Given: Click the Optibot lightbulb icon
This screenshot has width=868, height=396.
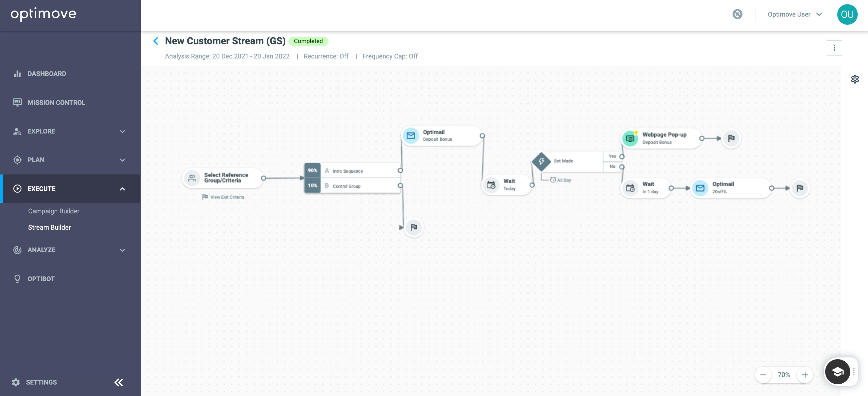Looking at the screenshot, I should (x=17, y=278).
